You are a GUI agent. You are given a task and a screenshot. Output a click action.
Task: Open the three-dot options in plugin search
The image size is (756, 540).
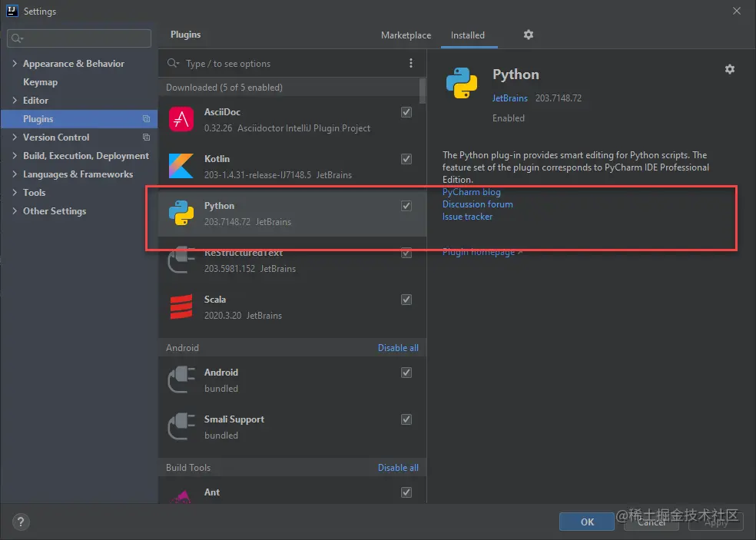click(x=411, y=63)
